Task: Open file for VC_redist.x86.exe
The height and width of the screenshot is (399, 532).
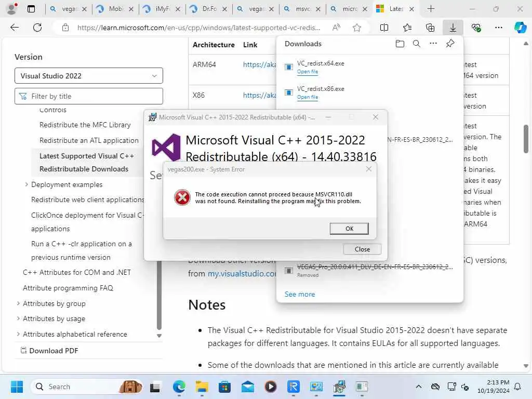Action: coord(308,97)
